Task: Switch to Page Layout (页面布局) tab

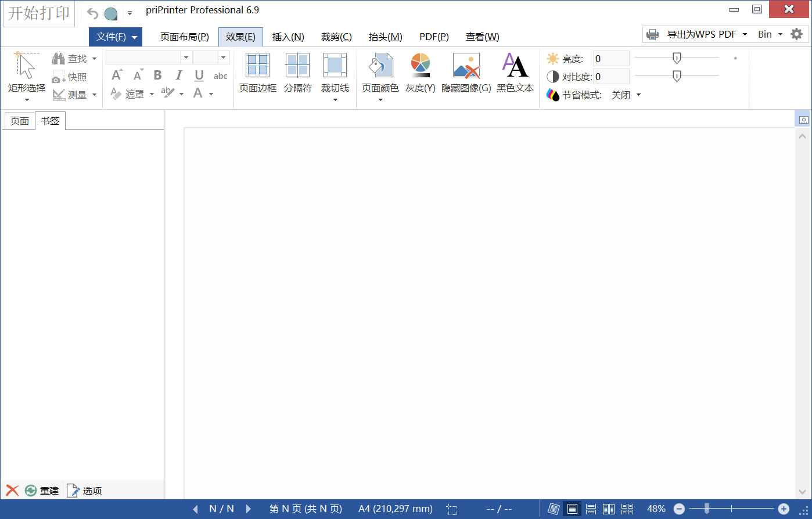Action: (x=184, y=37)
